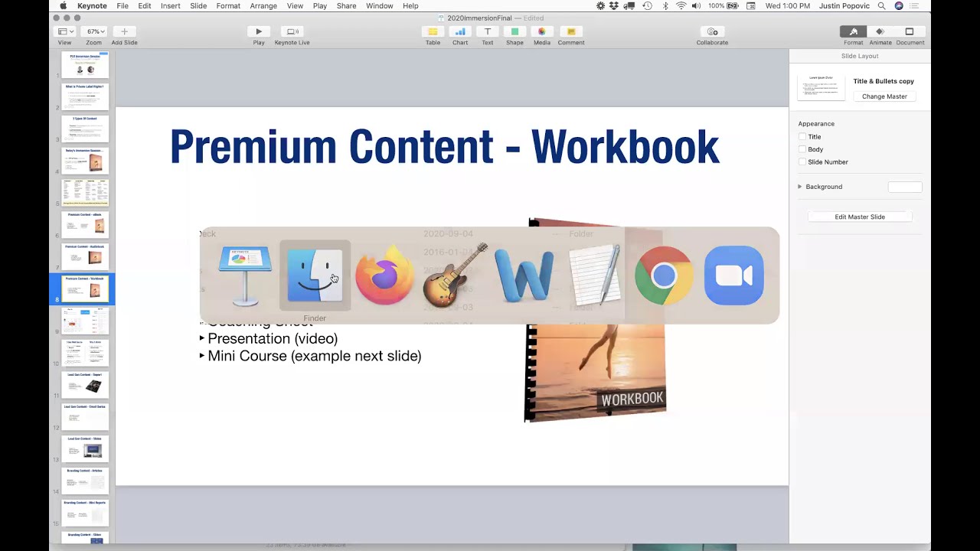Select slide 11 thumbnail in navigator

[x=85, y=385]
